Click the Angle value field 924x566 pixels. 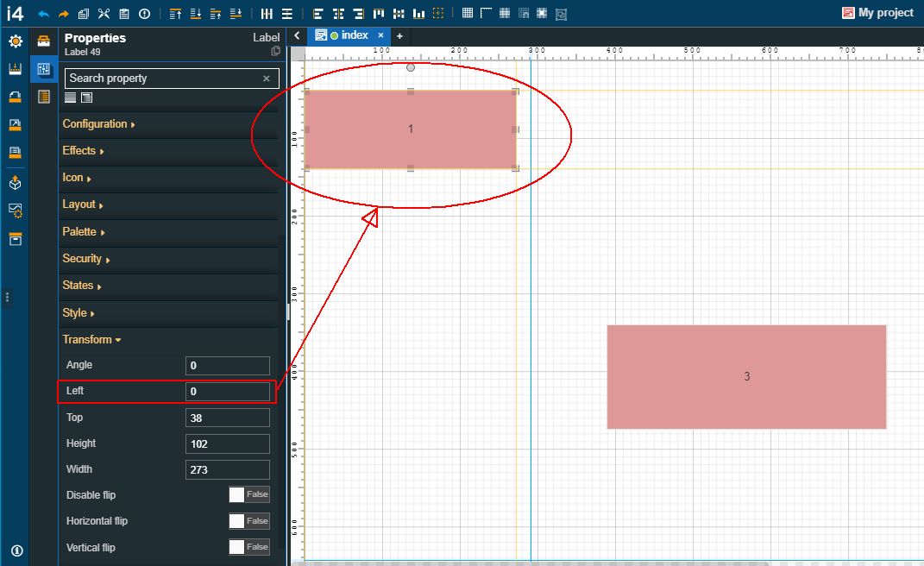(x=228, y=366)
